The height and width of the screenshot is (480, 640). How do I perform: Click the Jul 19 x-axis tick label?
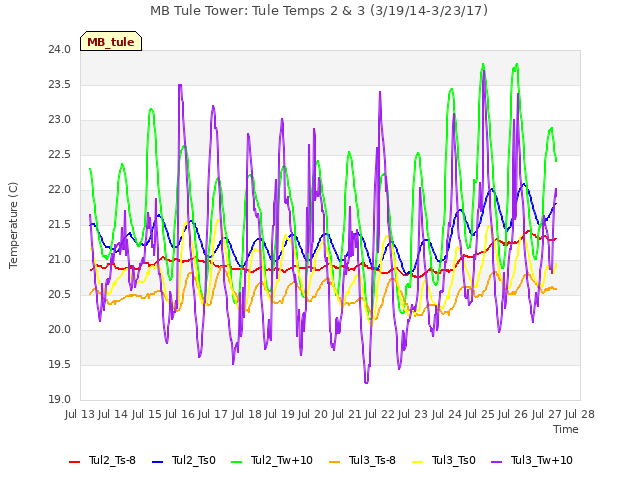[x=280, y=414]
